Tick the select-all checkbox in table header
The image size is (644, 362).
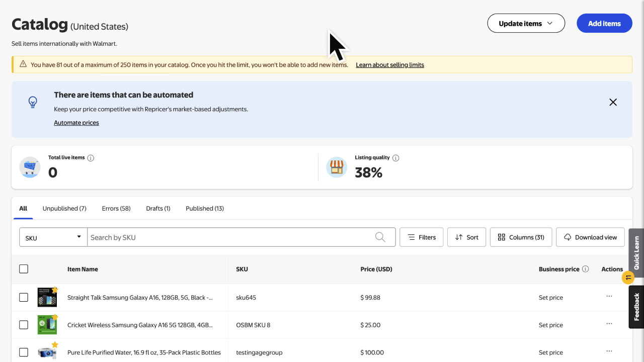[24, 269]
